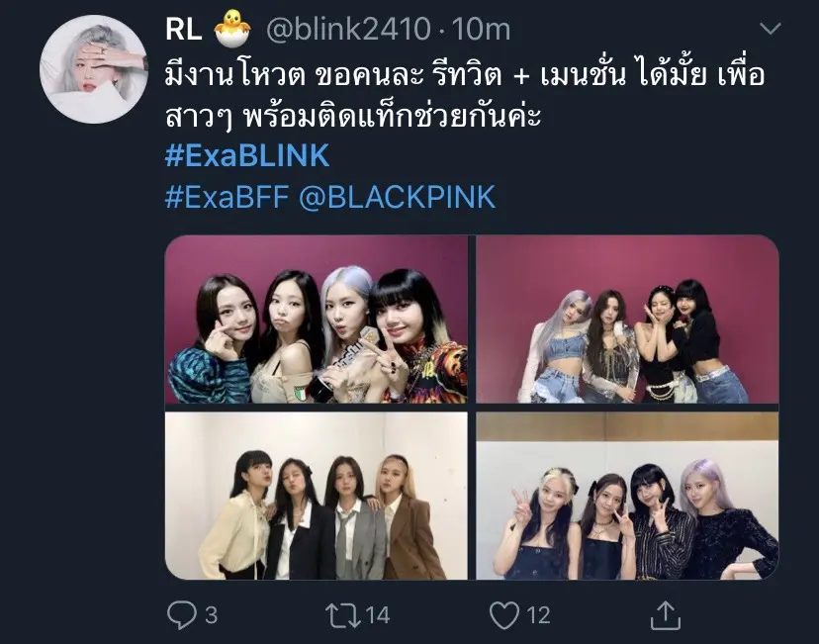Visit the @BLACKPINK mention profile

point(397,197)
